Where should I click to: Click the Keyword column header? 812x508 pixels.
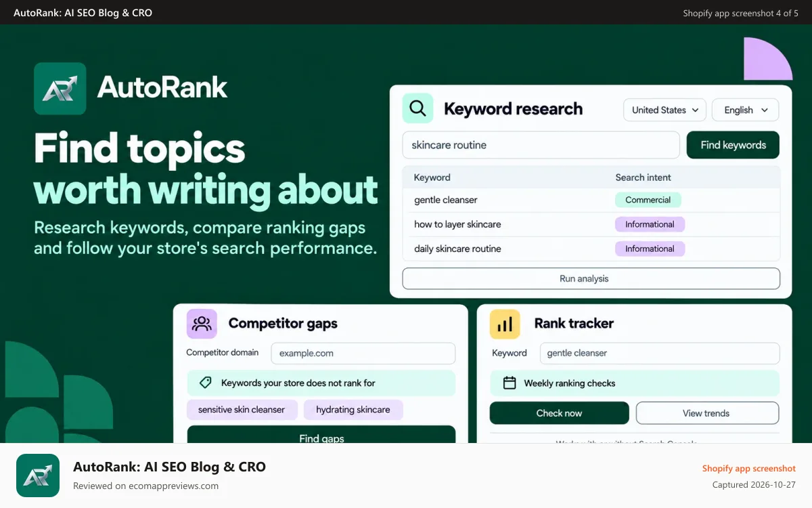click(432, 177)
